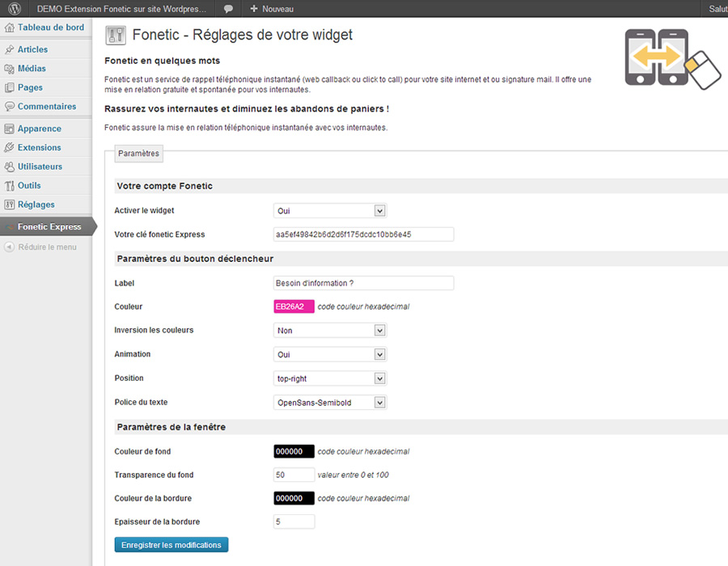The image size is (728, 566).
Task: Open the Réglages menu item
Action: click(x=36, y=205)
